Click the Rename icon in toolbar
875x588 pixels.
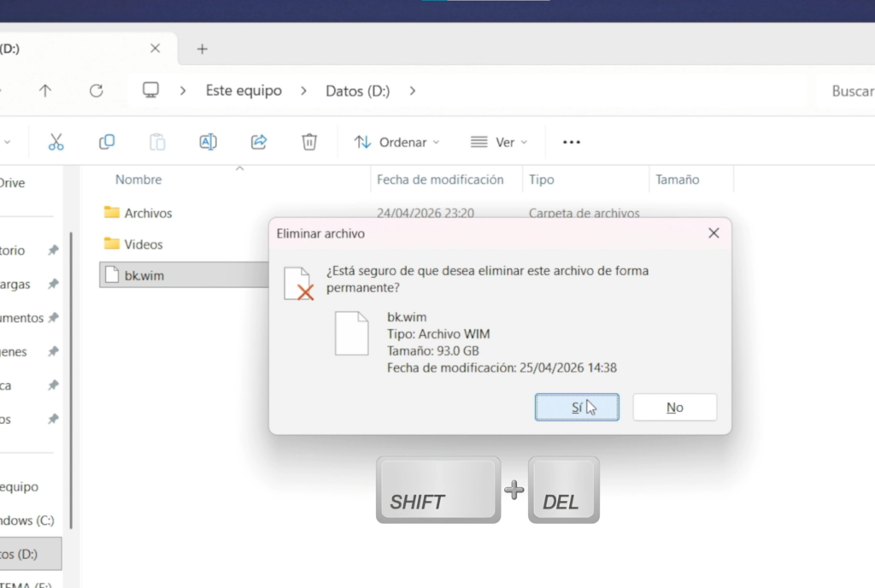[x=208, y=142]
